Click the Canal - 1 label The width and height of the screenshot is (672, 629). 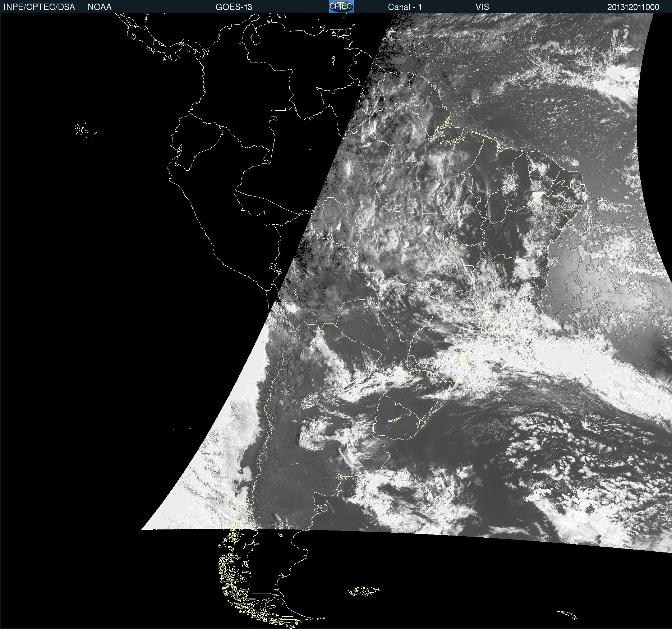pyautogui.click(x=405, y=7)
